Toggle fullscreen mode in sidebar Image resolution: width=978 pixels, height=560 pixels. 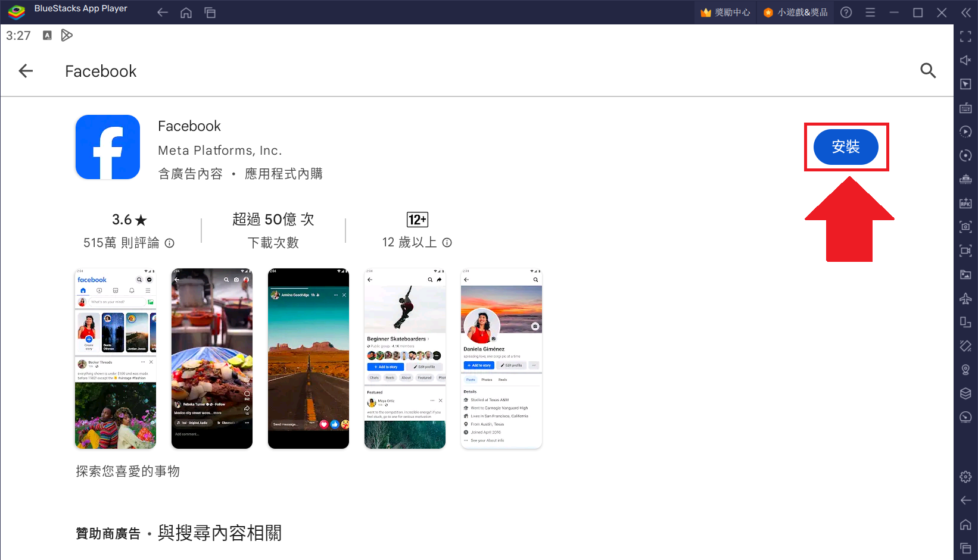pyautogui.click(x=965, y=36)
